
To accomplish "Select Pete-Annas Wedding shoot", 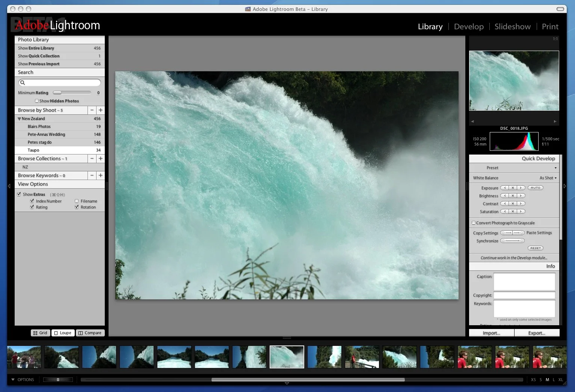I will pyautogui.click(x=60, y=134).
